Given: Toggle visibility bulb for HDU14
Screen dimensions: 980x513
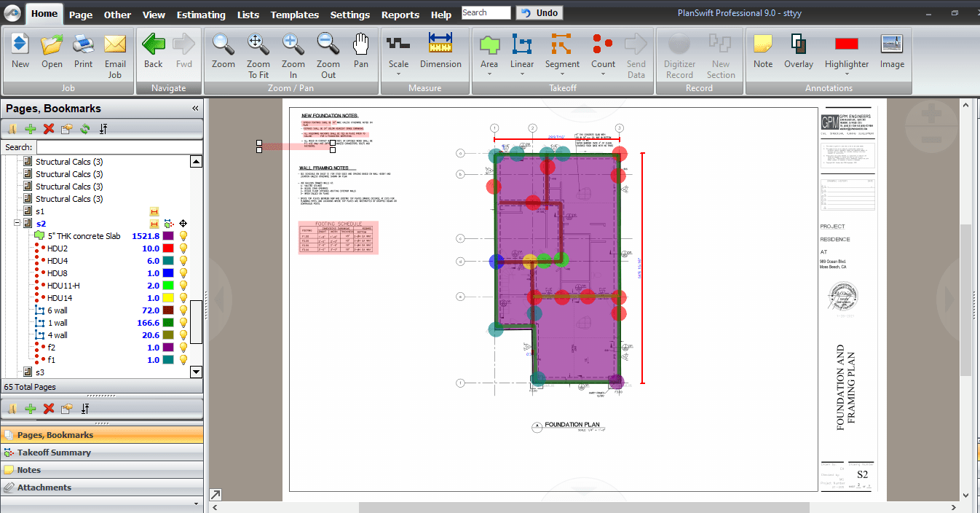Looking at the screenshot, I should (x=183, y=298).
